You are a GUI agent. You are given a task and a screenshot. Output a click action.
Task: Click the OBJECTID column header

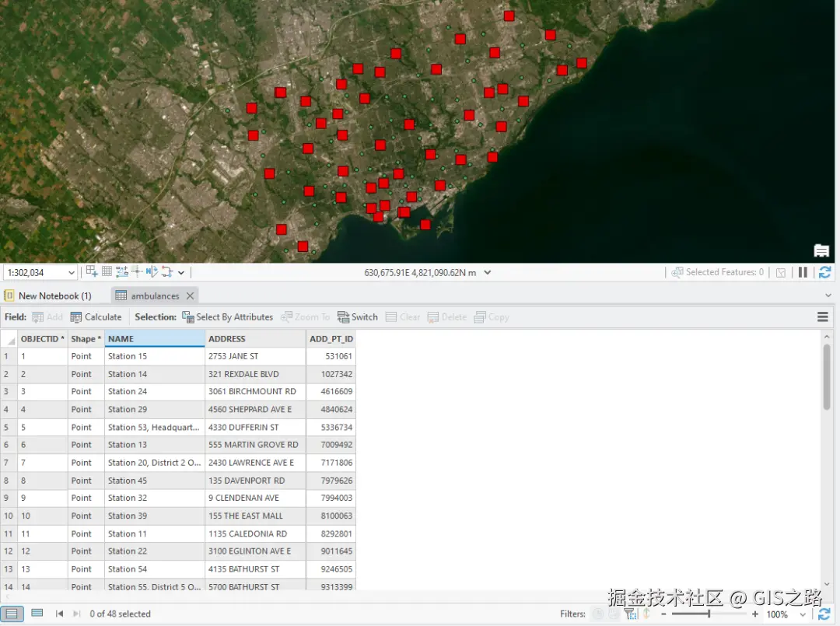pos(43,338)
